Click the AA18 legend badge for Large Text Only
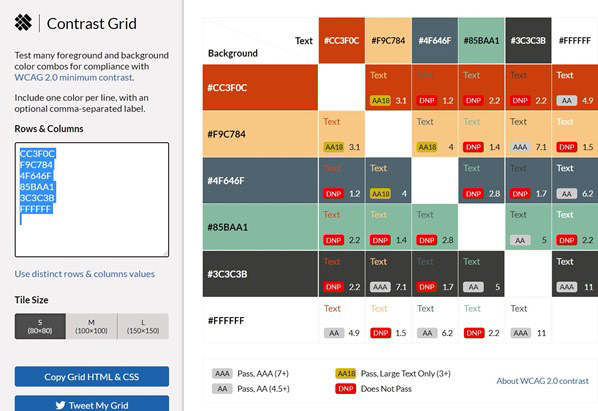 point(346,374)
